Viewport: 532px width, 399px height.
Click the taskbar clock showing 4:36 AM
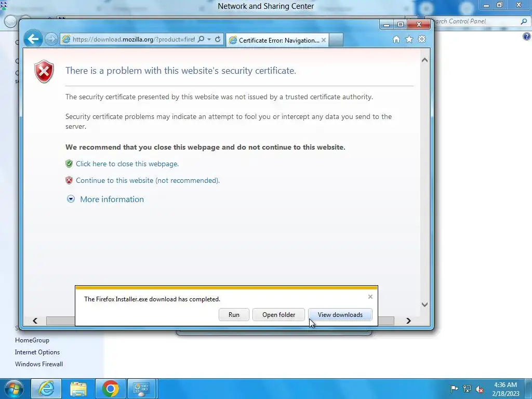pos(506,389)
